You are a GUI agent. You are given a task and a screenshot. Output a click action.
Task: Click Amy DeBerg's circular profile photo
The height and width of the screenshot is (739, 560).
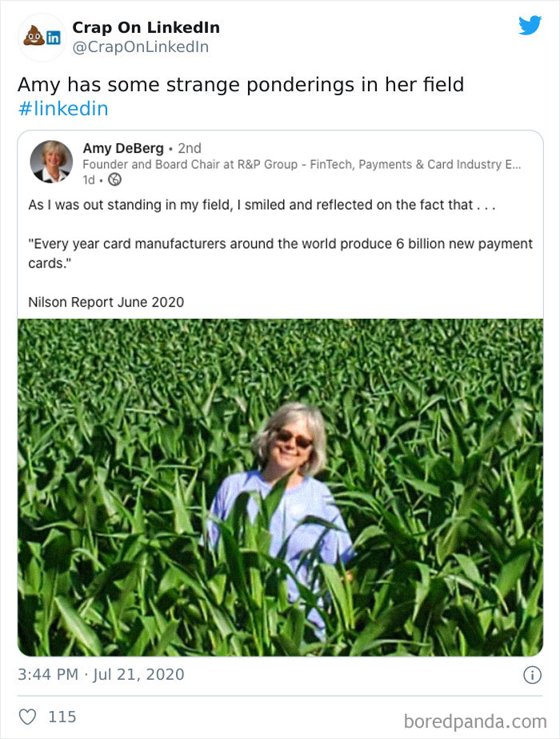pos(53,159)
